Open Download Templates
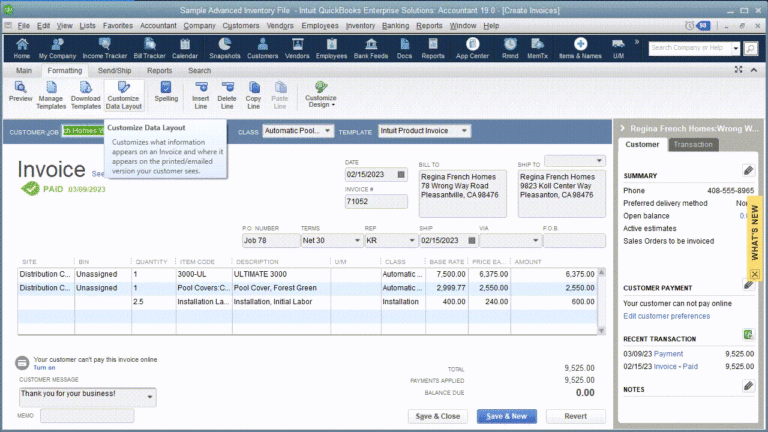This screenshot has height=432, width=768. coord(86,95)
